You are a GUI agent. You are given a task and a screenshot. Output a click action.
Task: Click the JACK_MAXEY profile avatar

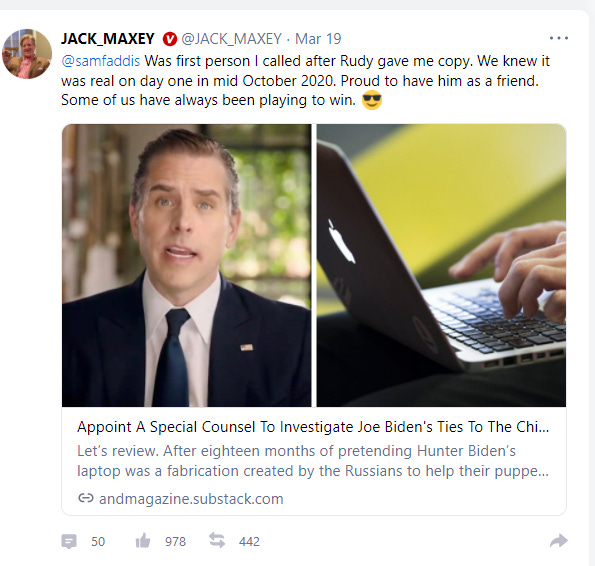[27, 53]
